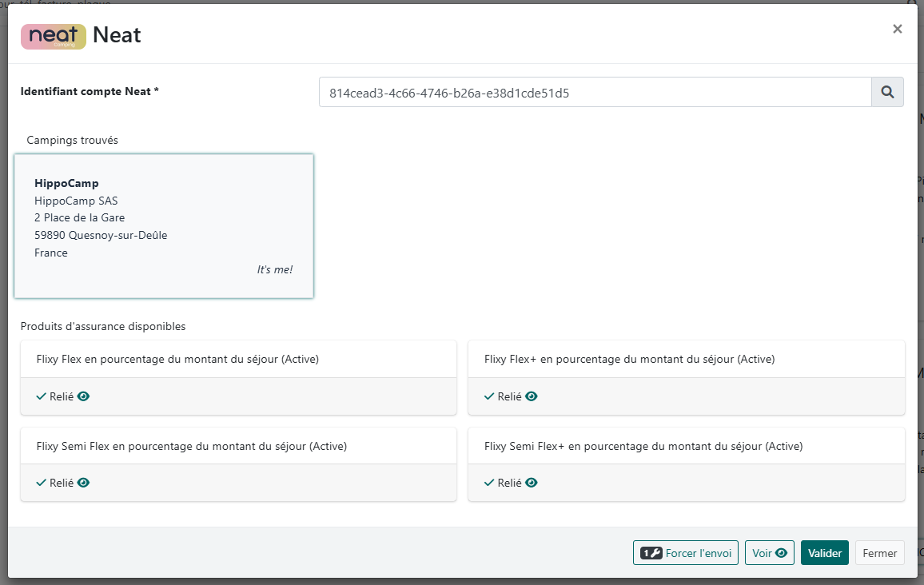Click eye icon under Flixy Semi Flex+ product

(532, 483)
